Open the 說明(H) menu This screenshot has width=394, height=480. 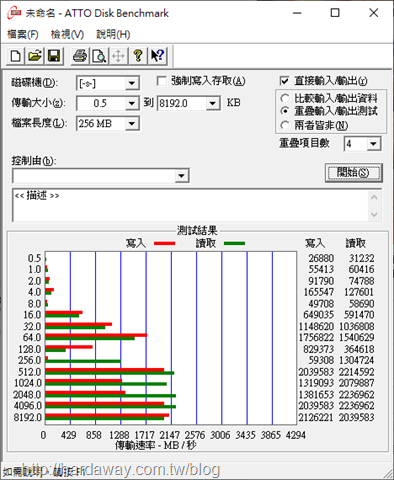113,34
